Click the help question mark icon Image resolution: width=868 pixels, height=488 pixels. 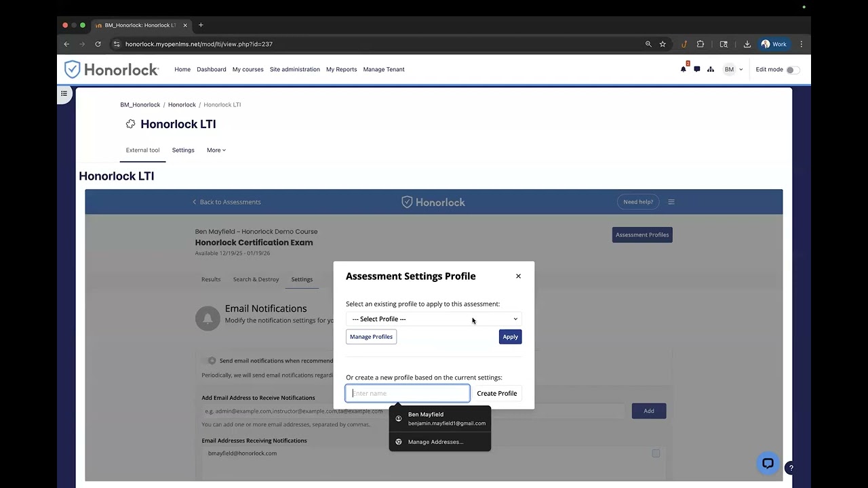(791, 468)
